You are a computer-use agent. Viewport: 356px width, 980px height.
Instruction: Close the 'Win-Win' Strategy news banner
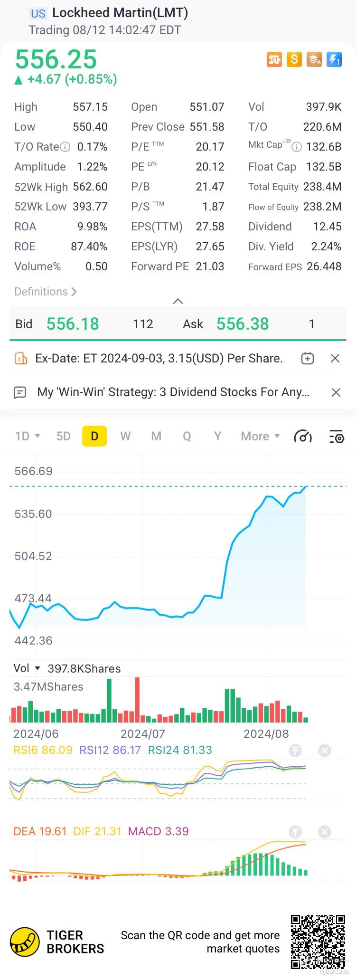(336, 392)
